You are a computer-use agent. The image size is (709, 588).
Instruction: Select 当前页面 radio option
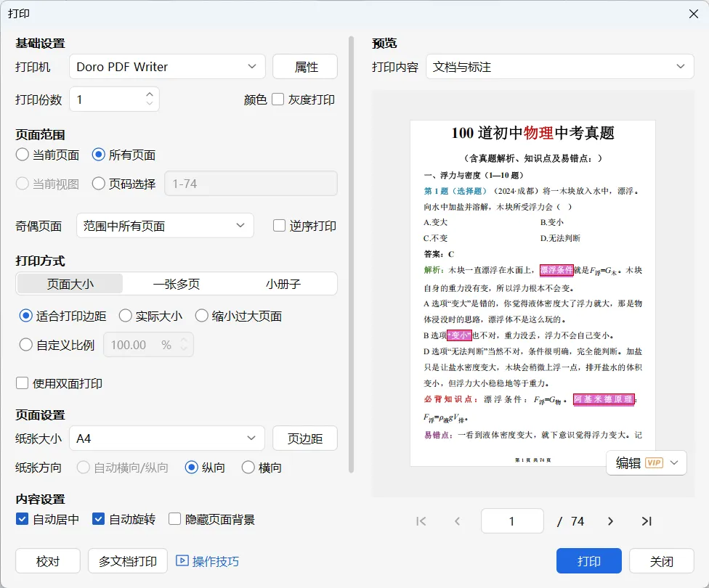(22, 155)
